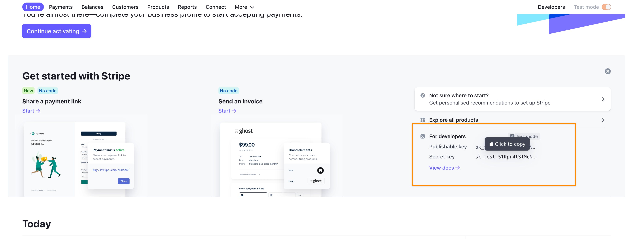Screen dimensions: 644x239
Task: Expand the More navigation dropdown
Action: coord(244,7)
